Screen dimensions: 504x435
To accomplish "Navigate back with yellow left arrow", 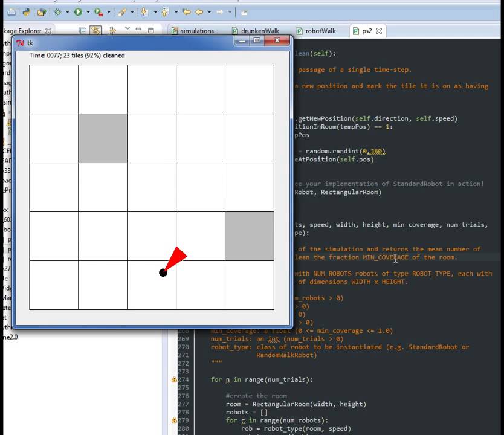I will pyautogui.click(x=199, y=12).
